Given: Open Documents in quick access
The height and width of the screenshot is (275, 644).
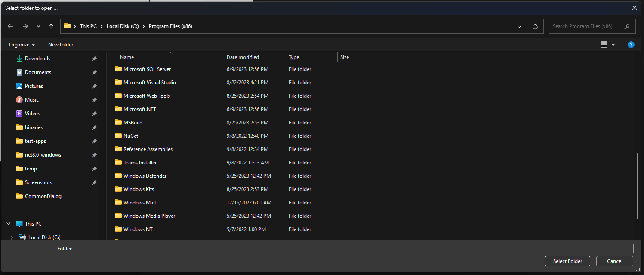Looking at the screenshot, I should click(x=38, y=72).
